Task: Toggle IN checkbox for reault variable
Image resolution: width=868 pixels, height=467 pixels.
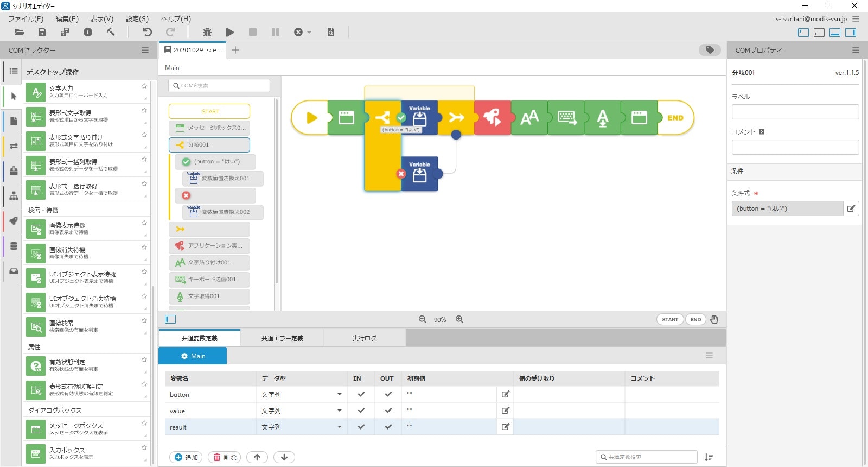Action: point(361,427)
